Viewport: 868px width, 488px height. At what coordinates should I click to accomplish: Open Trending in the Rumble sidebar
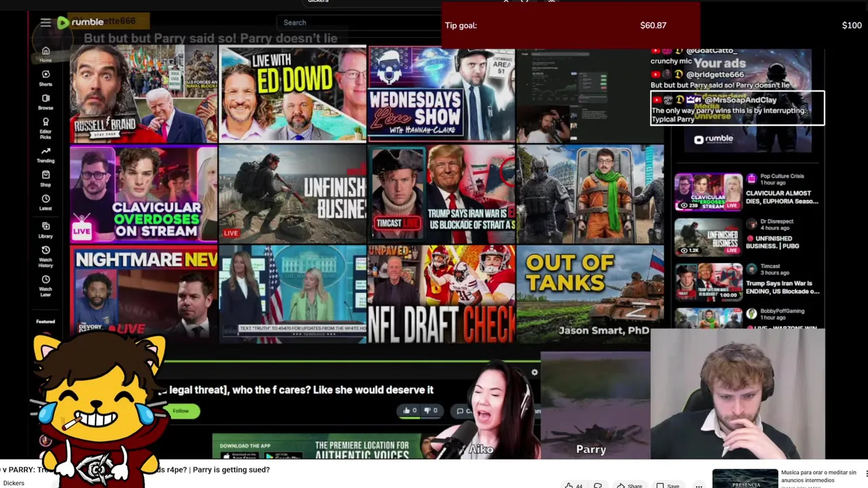click(45, 155)
